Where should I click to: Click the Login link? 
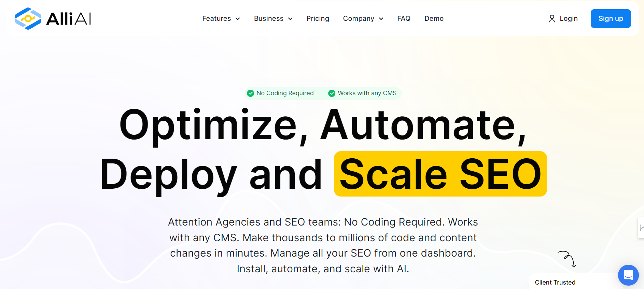tap(569, 18)
